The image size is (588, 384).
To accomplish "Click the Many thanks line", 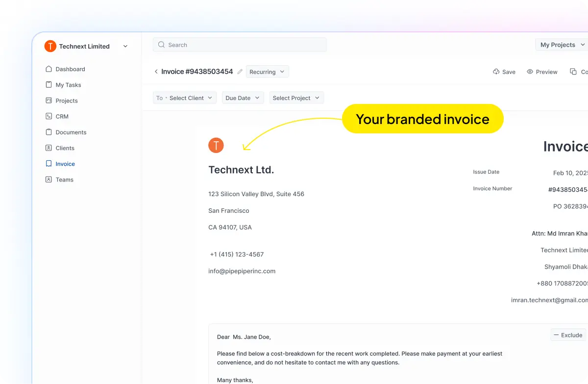I will click(x=235, y=380).
